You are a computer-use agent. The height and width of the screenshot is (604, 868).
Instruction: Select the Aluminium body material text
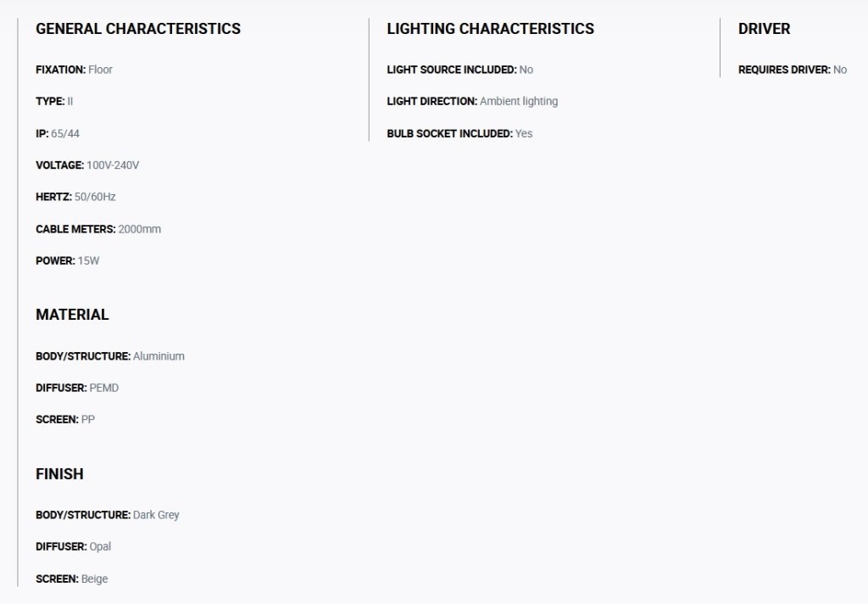[159, 356]
